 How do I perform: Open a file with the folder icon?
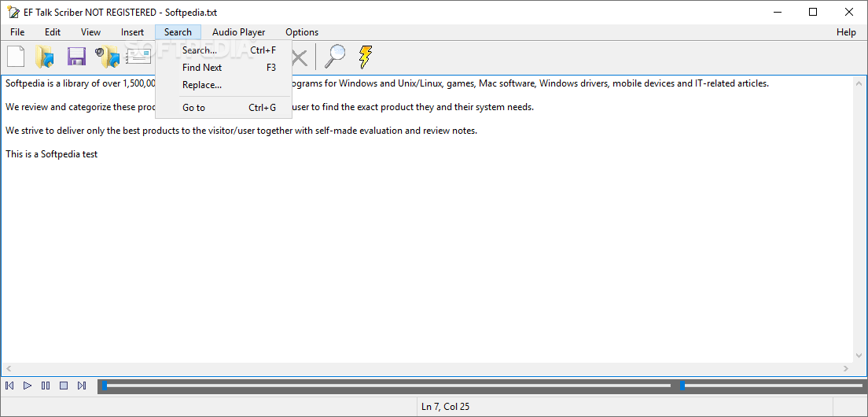tap(45, 57)
